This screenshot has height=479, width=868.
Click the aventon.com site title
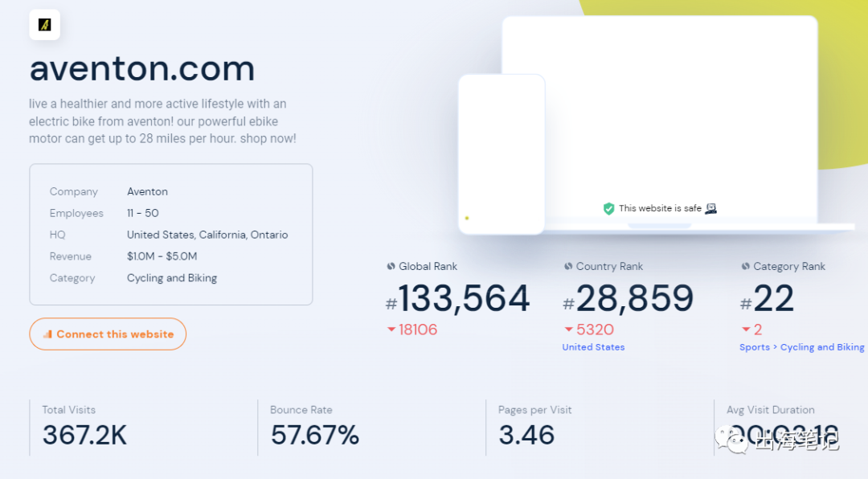pos(142,68)
